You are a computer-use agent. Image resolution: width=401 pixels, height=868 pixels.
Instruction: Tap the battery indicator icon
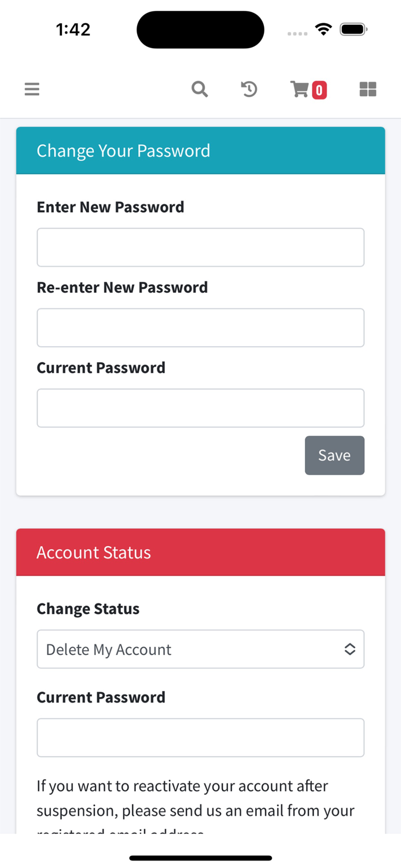(x=353, y=29)
